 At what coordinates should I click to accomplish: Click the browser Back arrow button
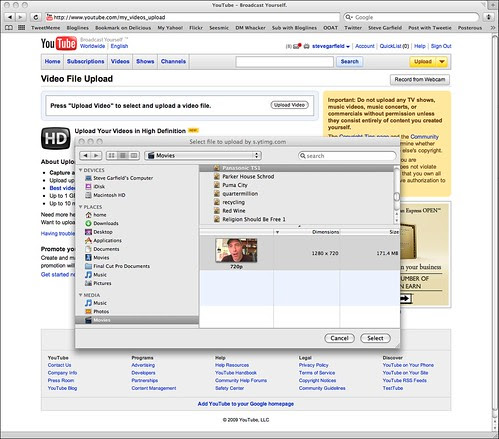[10, 17]
